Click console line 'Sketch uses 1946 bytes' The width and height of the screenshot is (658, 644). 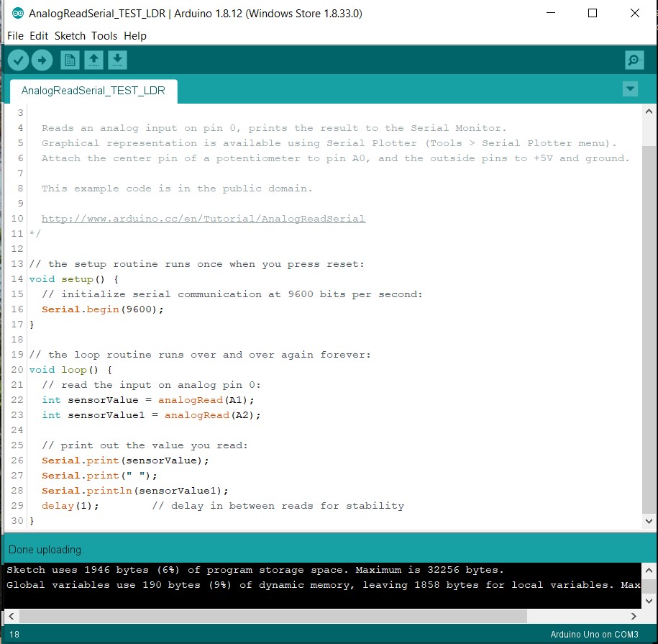coord(78,570)
